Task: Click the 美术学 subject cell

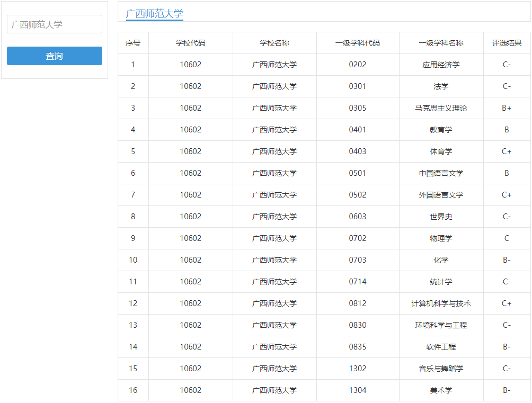Action: point(441,390)
